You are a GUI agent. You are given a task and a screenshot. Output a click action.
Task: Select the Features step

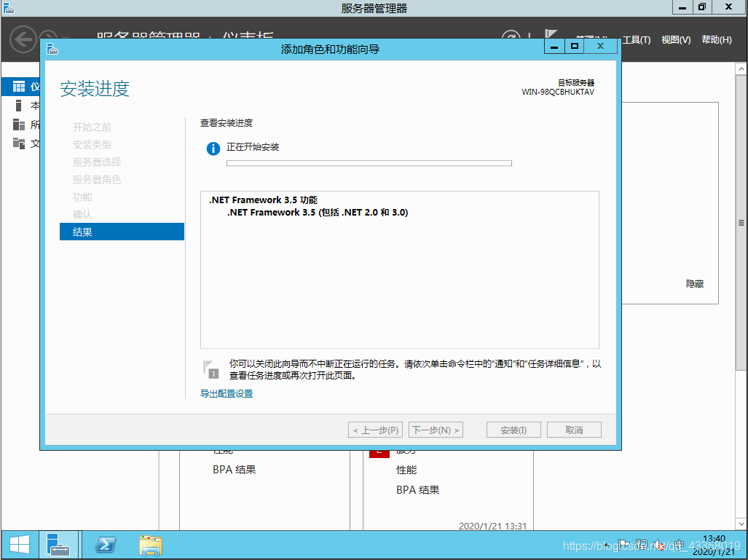(x=82, y=197)
